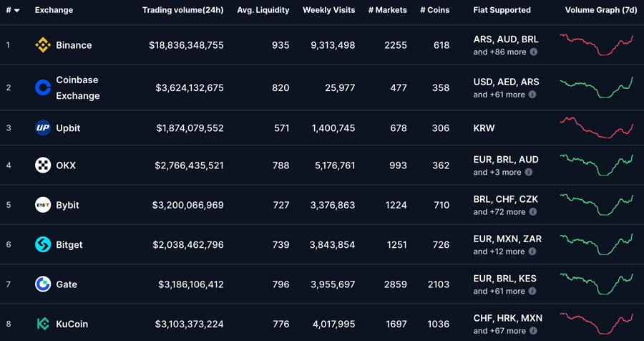Click Bitget volume $2,038,462,796

click(x=188, y=245)
